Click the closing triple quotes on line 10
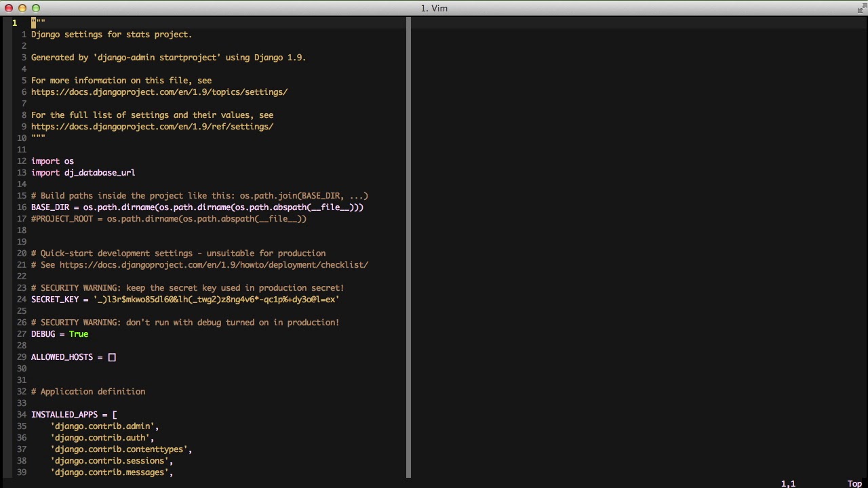This screenshot has width=868, height=488. pos(38,138)
